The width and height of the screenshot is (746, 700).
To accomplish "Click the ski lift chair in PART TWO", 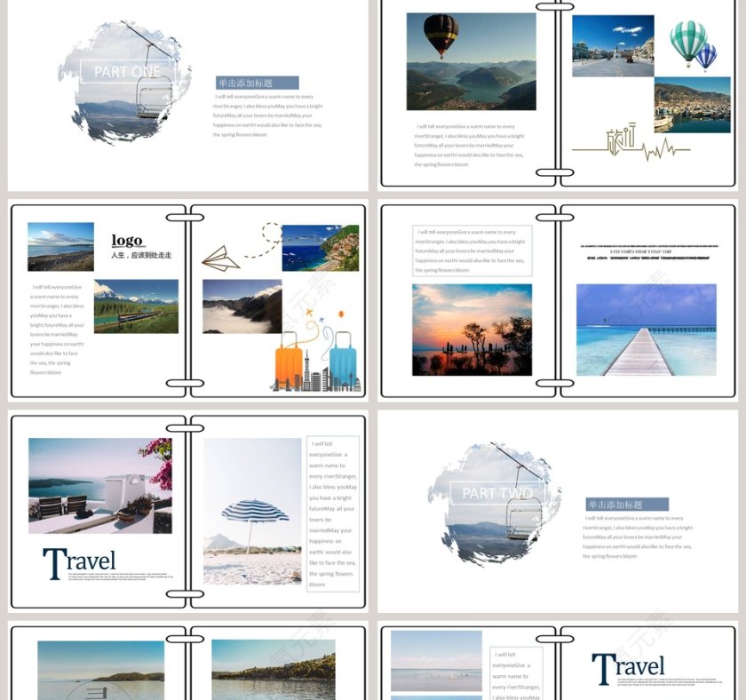I will coord(521,520).
